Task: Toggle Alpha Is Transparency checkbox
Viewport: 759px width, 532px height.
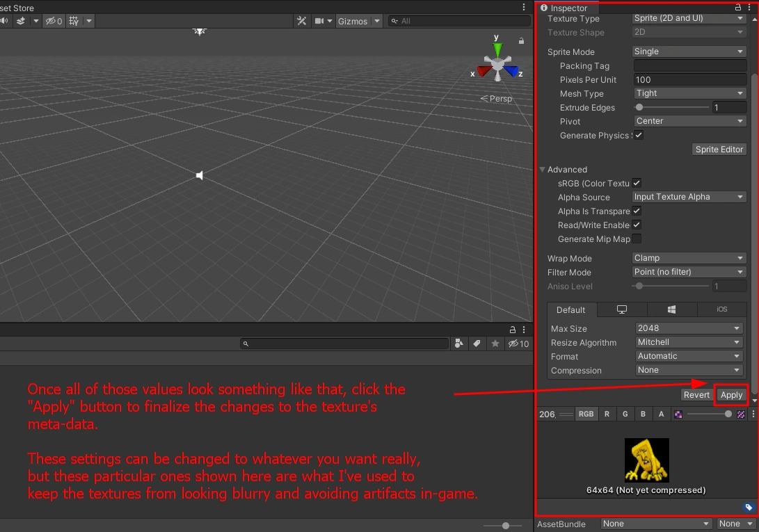Action: 637,211
